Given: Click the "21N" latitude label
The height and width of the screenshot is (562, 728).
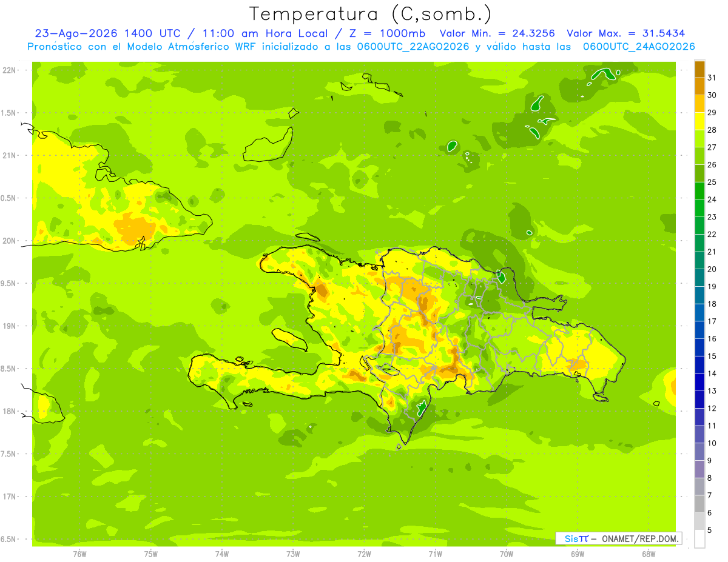Looking at the screenshot, I should point(10,155).
